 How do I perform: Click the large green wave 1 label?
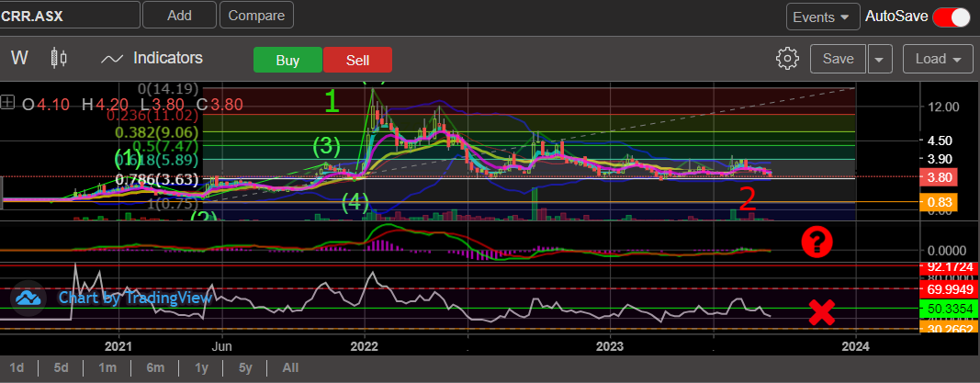point(332,101)
